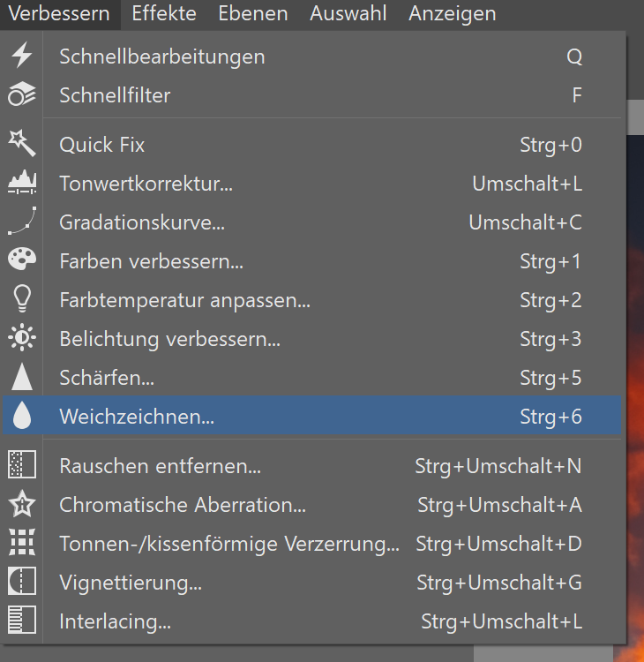The width and height of the screenshot is (644, 662).
Task: Open the Auswahl menu
Action: click(348, 14)
